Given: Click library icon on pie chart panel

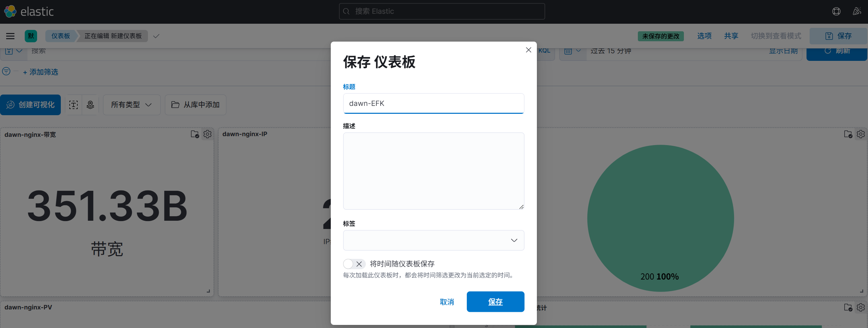Looking at the screenshot, I should pos(848,134).
